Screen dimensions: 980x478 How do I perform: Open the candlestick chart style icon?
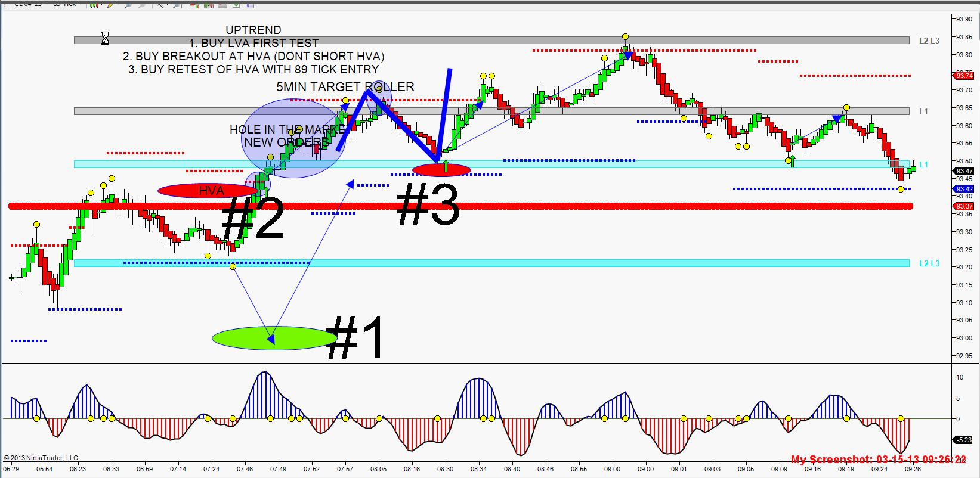coord(95,4)
